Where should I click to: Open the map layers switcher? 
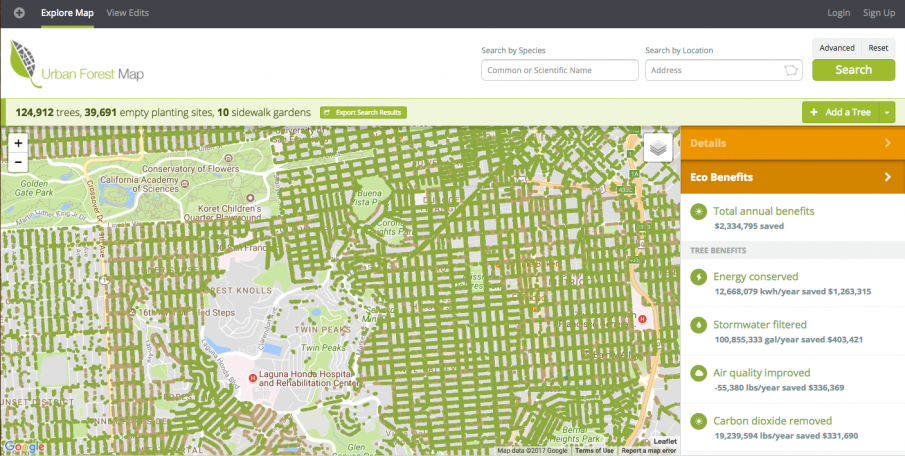coord(658,148)
